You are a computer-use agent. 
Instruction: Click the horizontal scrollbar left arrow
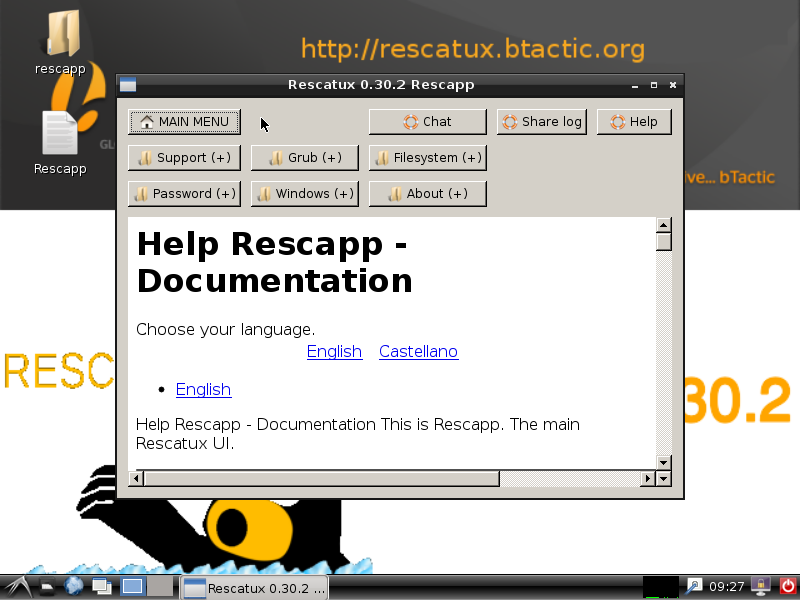[x=136, y=479]
